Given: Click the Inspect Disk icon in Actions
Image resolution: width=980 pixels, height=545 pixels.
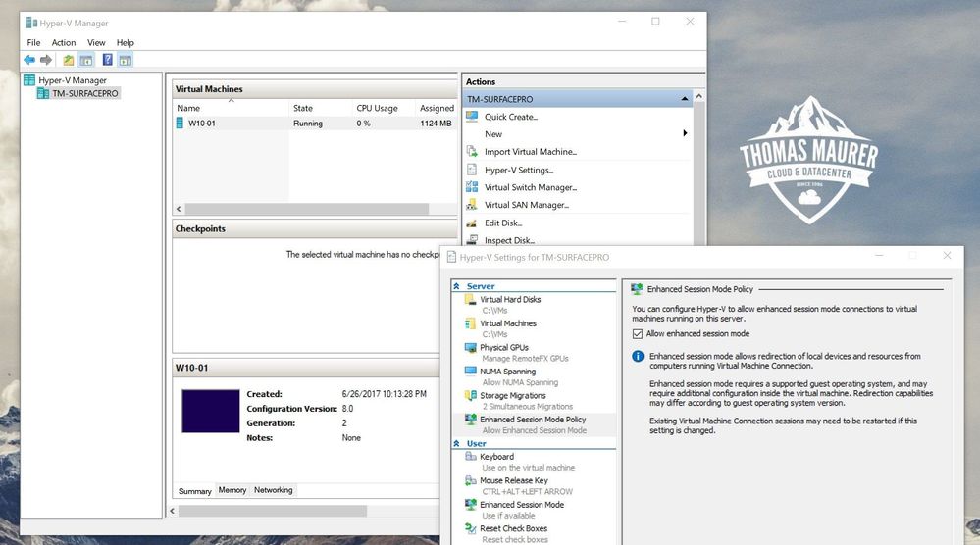Looking at the screenshot, I should 472,240.
